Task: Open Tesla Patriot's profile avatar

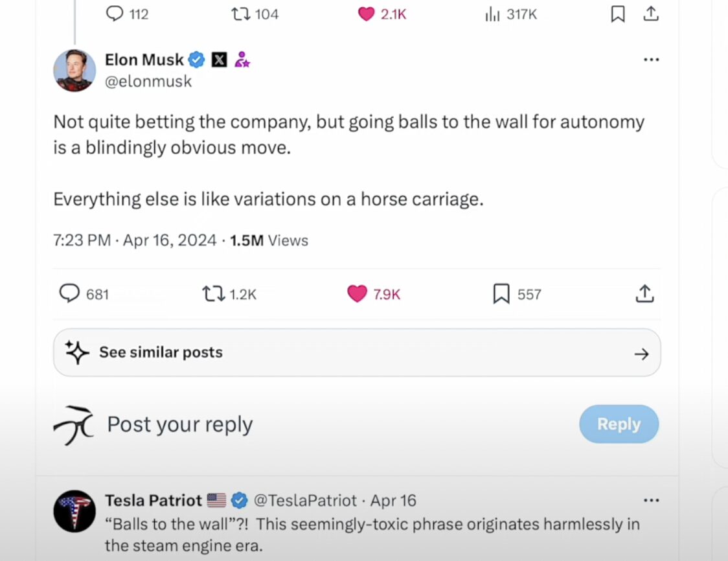Action: [x=74, y=511]
